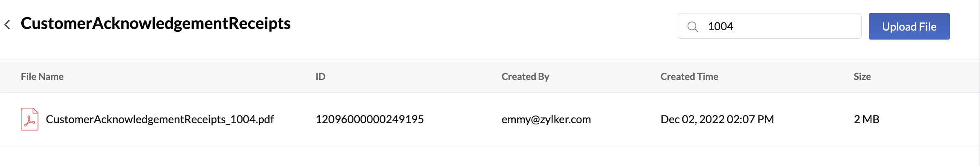This screenshot has height=166, width=980.
Task: Click the Size column header
Action: coord(862,77)
